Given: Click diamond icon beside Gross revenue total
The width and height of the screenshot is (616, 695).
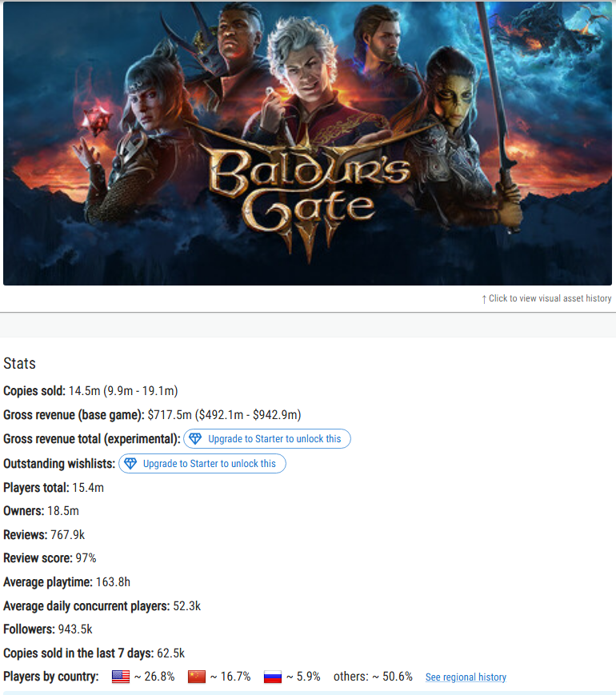Looking at the screenshot, I should tap(195, 439).
